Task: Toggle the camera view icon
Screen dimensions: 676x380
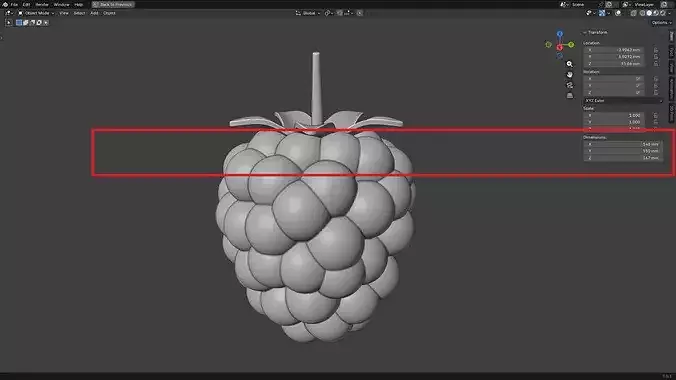Action: tap(570, 85)
